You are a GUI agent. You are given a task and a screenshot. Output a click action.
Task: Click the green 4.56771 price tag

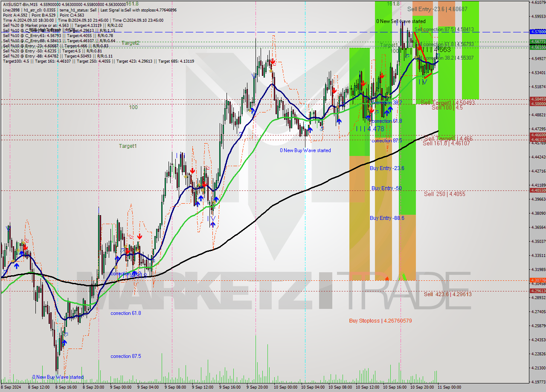(x=537, y=41)
